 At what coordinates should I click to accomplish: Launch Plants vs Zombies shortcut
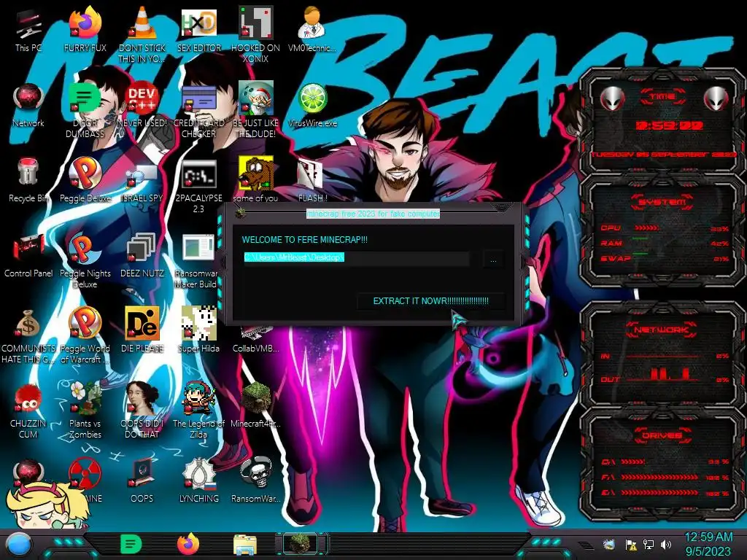point(85,411)
